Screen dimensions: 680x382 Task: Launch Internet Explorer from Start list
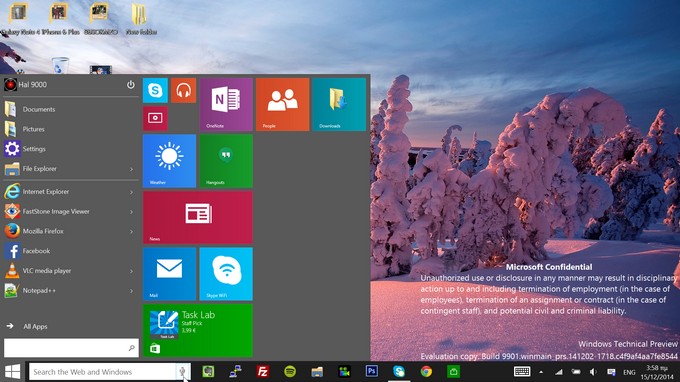[71, 192]
